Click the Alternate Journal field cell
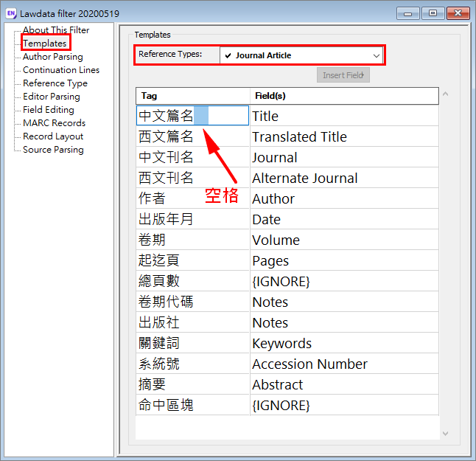The width and height of the screenshot is (476, 461). tap(344, 178)
